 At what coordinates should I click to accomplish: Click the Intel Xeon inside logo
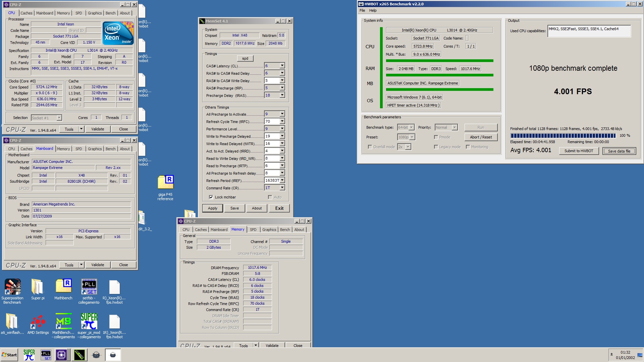pyautogui.click(x=118, y=33)
